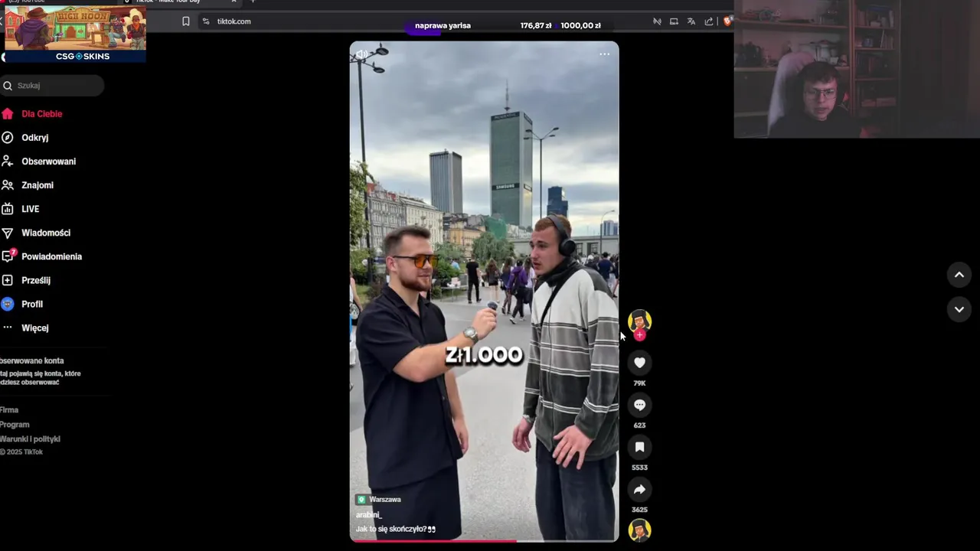Open video three-dots options menu
980x551 pixels.
click(x=604, y=54)
